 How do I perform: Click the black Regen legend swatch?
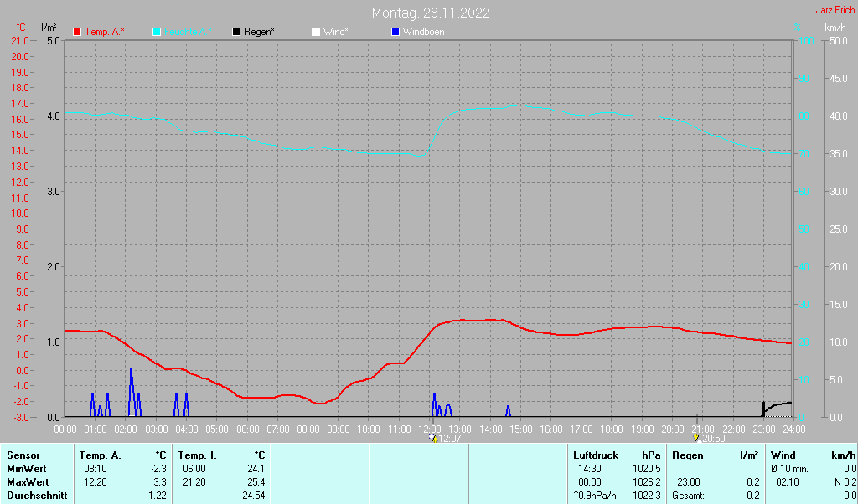pos(236,33)
